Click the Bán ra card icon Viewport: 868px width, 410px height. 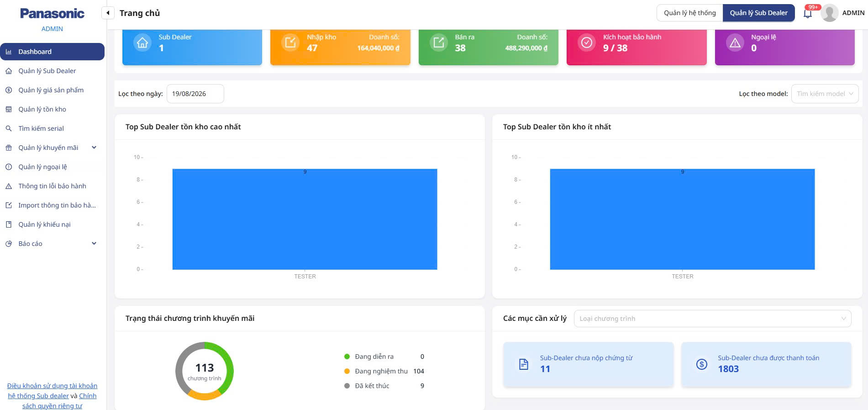pos(439,43)
